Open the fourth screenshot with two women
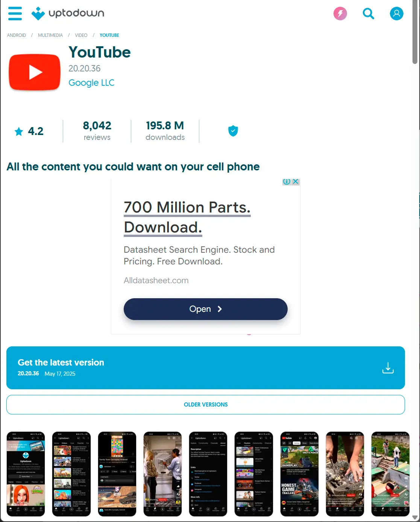 click(162, 474)
